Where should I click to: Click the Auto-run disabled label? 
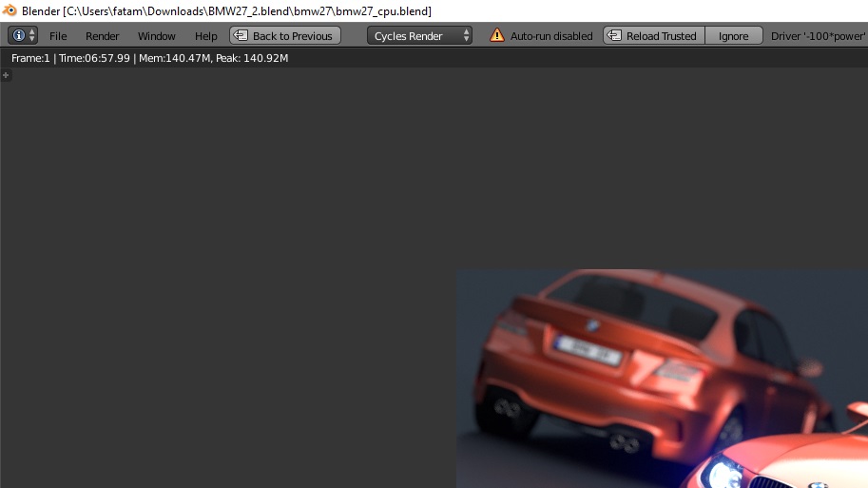(x=550, y=36)
